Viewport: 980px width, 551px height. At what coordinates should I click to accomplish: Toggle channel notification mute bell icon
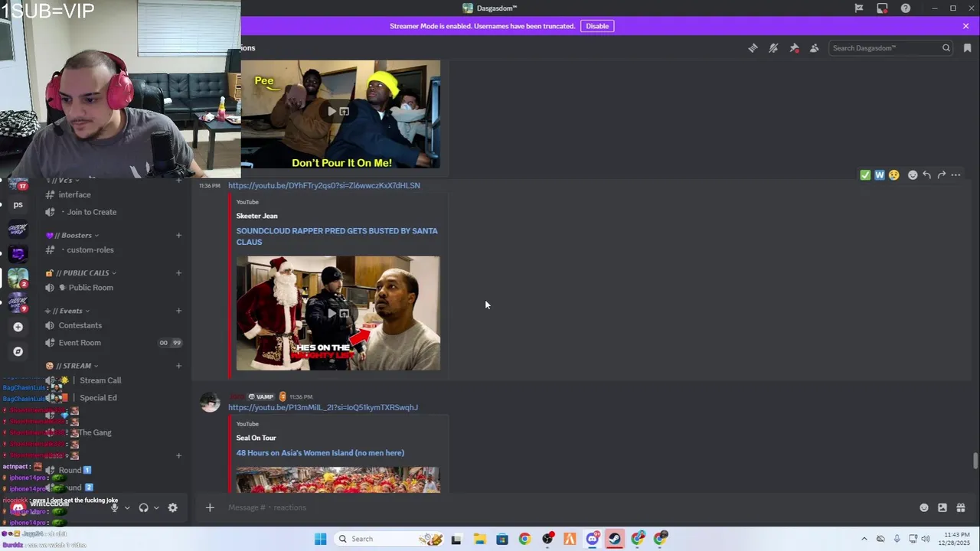click(x=773, y=47)
